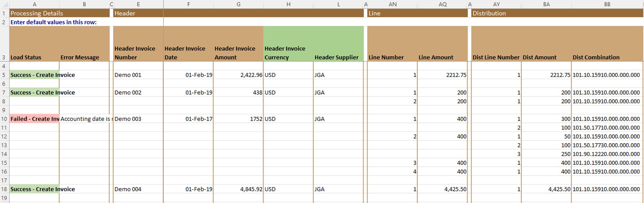Click the 'Line Amount' column label
Viewport: 644px width, 203px height.
pos(436,57)
